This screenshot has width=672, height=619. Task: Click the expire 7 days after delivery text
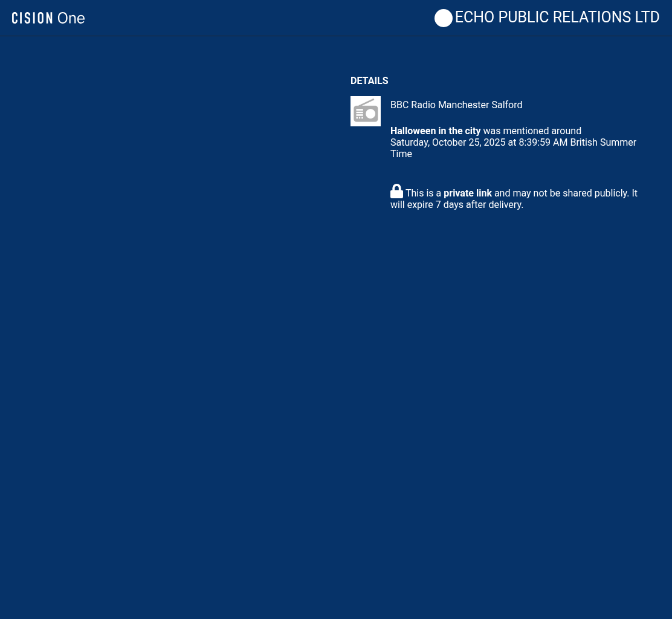pos(465,205)
